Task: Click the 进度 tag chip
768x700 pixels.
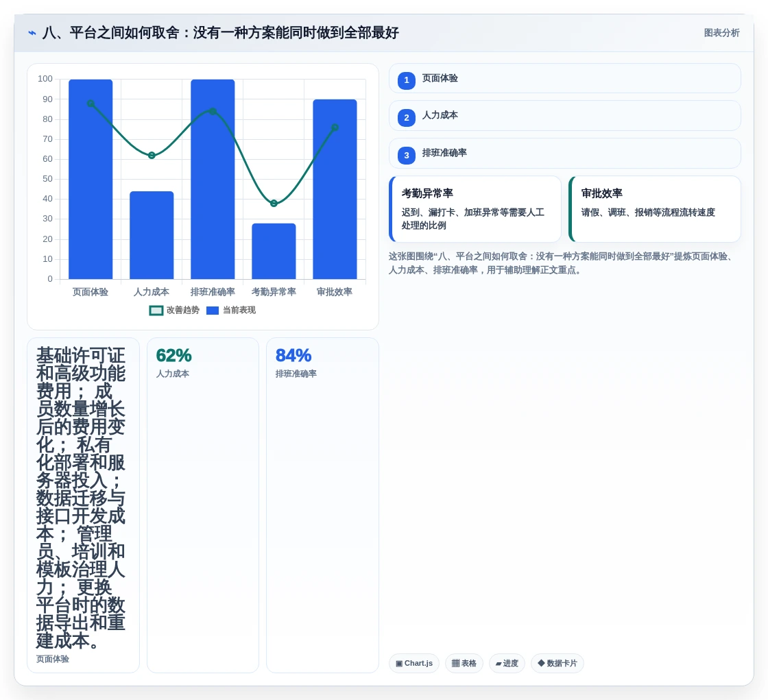Action: (507, 663)
